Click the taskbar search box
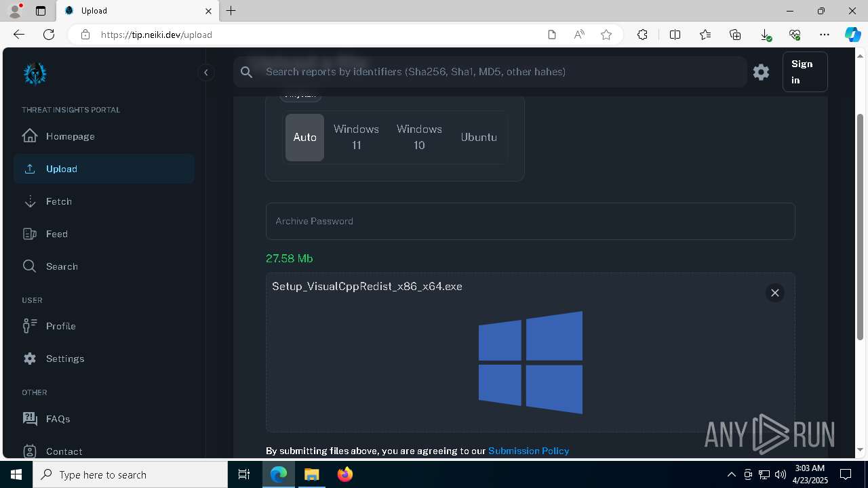Screen dimensions: 868x488 [x=130, y=474]
